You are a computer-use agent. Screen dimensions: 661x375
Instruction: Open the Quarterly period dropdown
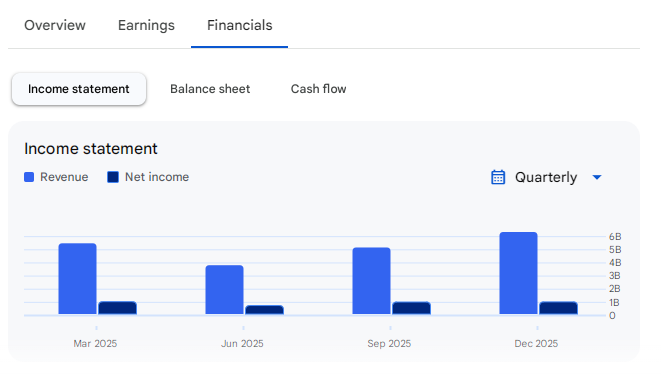546,177
